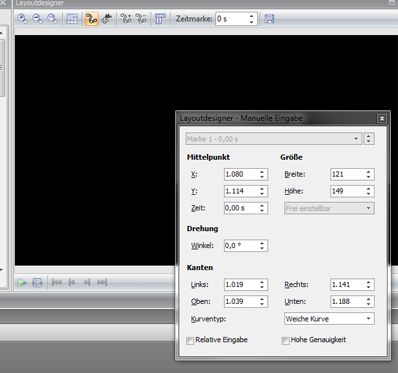Click the Oben spinner arrows
Viewport: 398px width, 373px height.
pyautogui.click(x=262, y=301)
